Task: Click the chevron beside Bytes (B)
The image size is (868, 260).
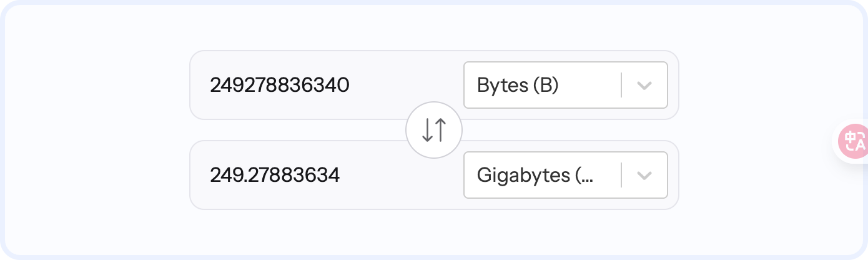Action: tap(644, 85)
